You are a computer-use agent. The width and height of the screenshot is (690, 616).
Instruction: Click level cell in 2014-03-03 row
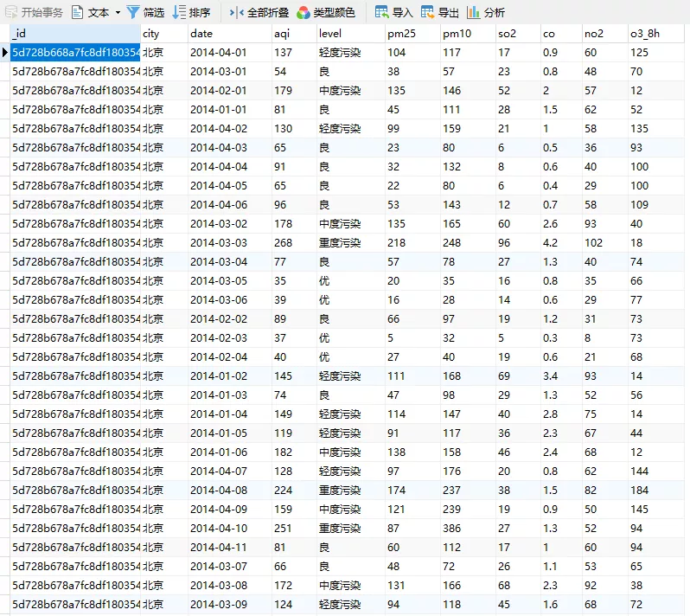click(x=351, y=242)
